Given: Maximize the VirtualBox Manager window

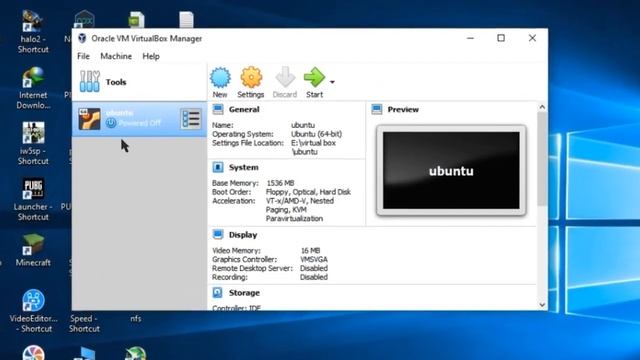Looking at the screenshot, I should pos(501,38).
